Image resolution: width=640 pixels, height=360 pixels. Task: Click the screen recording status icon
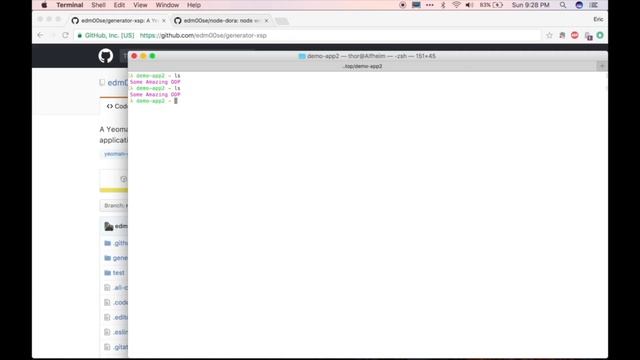click(402, 5)
